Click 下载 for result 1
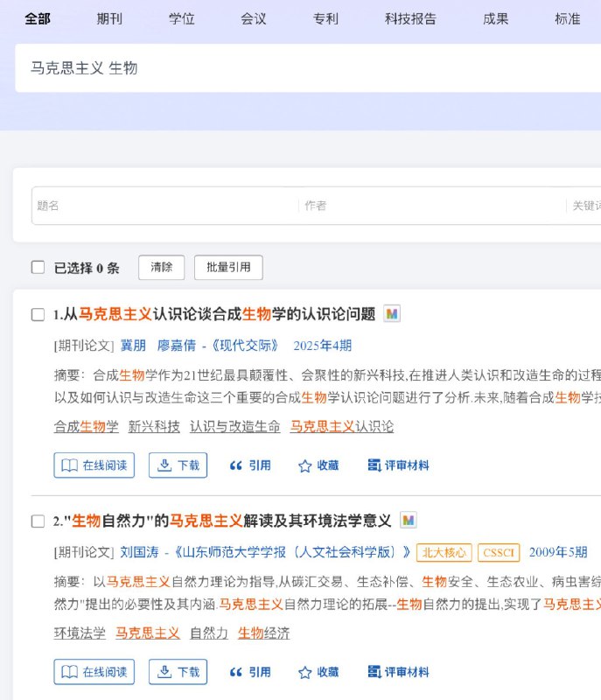 pyautogui.click(x=178, y=465)
